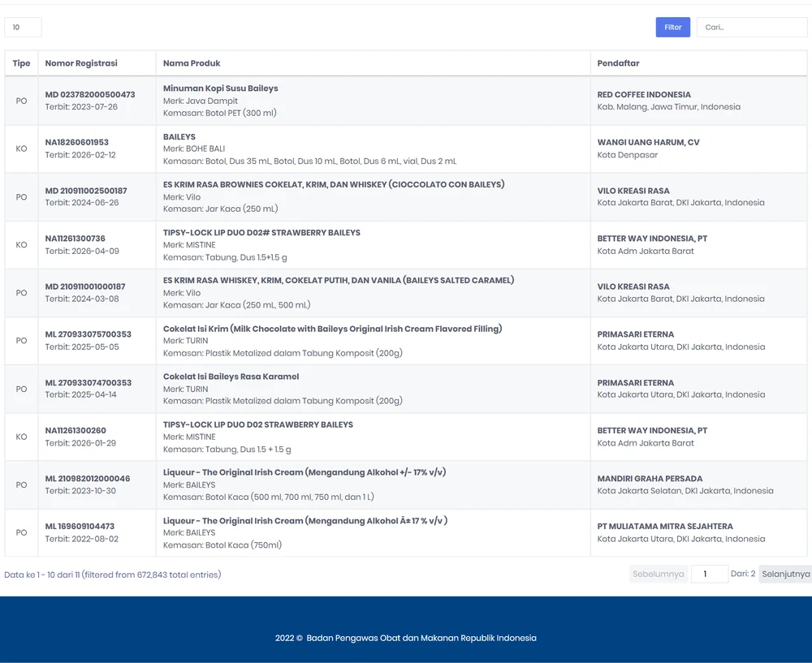Click the blue Filter button
Viewport: 812px width, 663px height.
click(x=672, y=28)
